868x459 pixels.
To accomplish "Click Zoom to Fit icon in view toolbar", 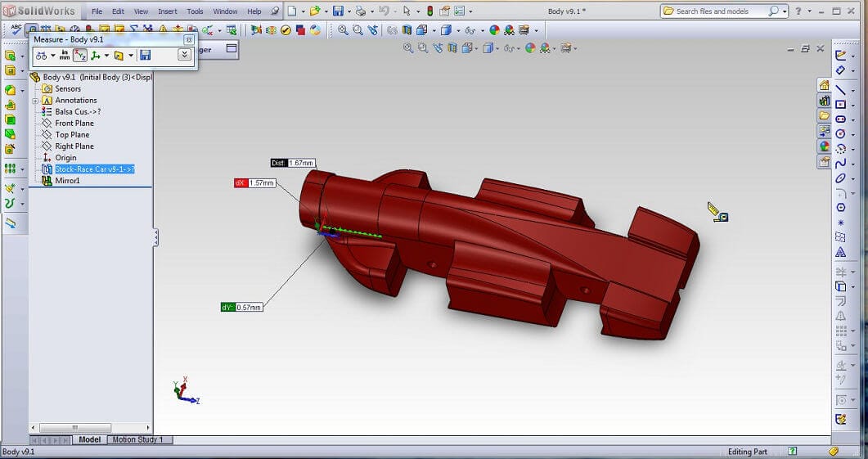I will pyautogui.click(x=409, y=48).
